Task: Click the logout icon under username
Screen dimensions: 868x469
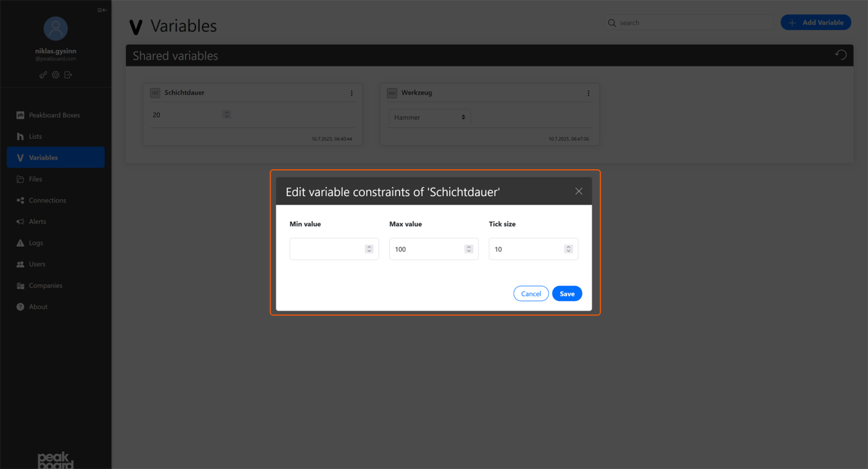Action: coord(68,75)
